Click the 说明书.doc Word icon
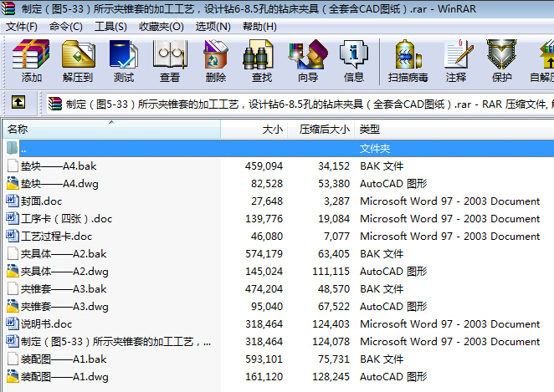Image resolution: width=554 pixels, height=392 pixels. click(x=13, y=323)
